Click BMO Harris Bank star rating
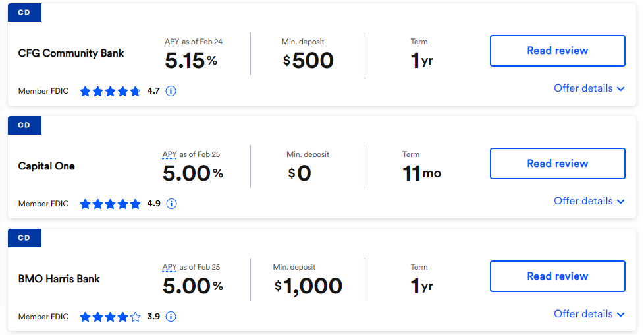Viewport: 644px width, 335px height. 110,317
